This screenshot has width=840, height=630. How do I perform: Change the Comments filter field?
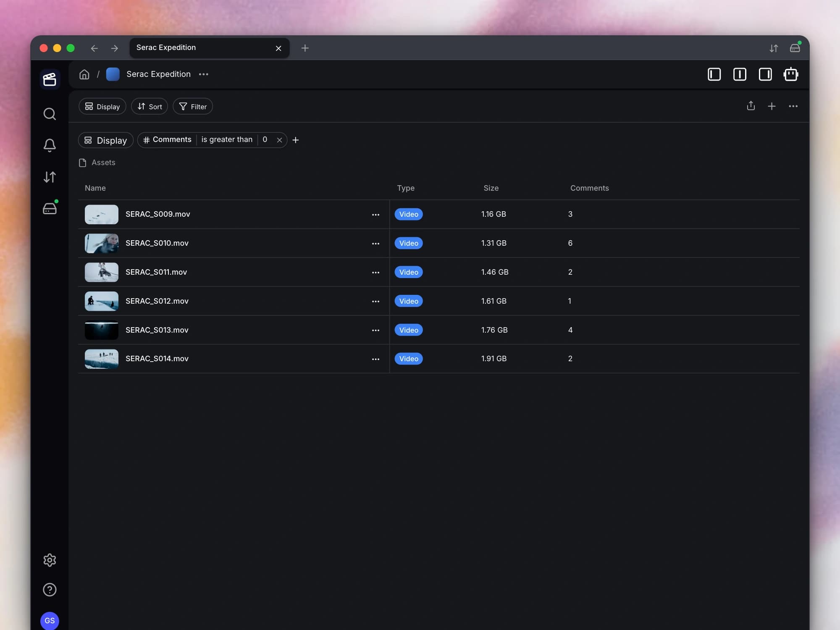click(x=167, y=140)
